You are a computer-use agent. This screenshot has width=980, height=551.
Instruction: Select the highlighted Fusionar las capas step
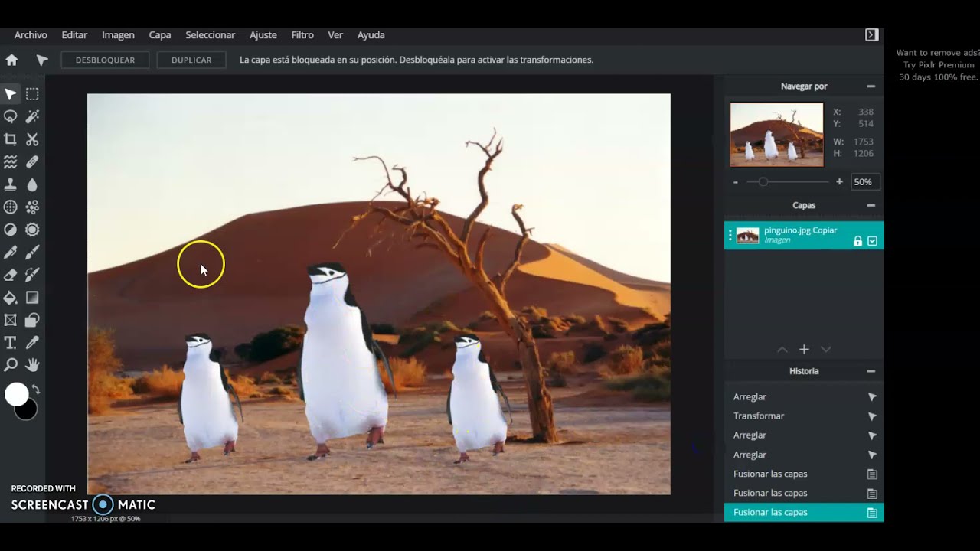point(804,513)
